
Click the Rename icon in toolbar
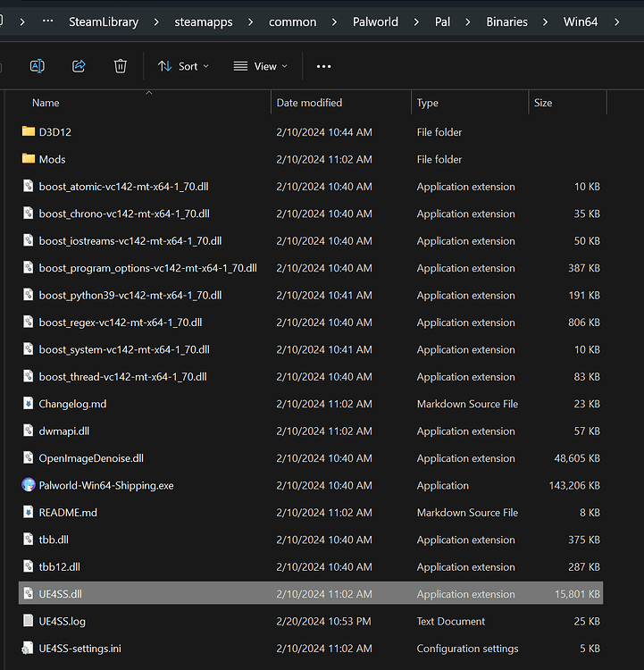coord(37,66)
